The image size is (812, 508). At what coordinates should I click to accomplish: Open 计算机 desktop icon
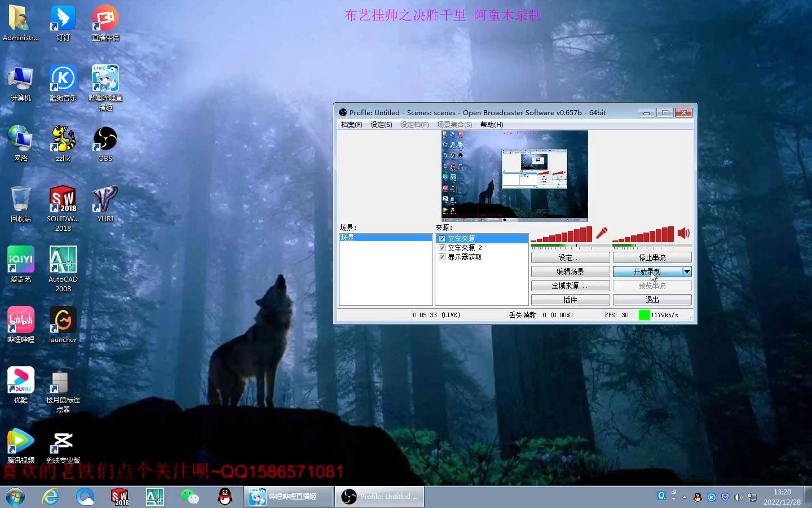21,84
